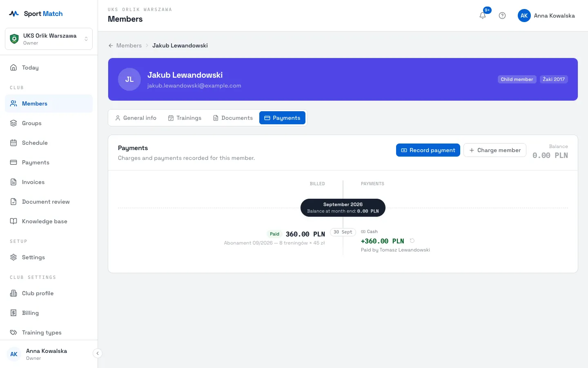Click the Charge member button
This screenshot has height=368, width=588.
click(495, 150)
